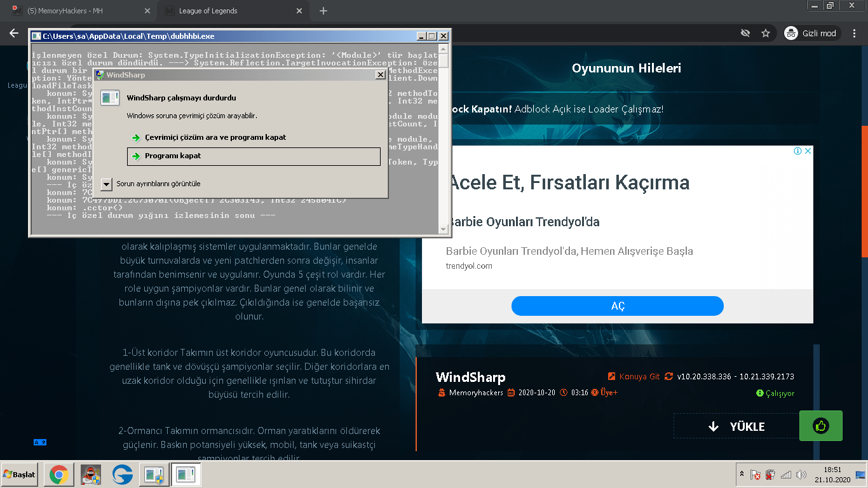
Task: Click the WindSharp card title
Action: 470,377
